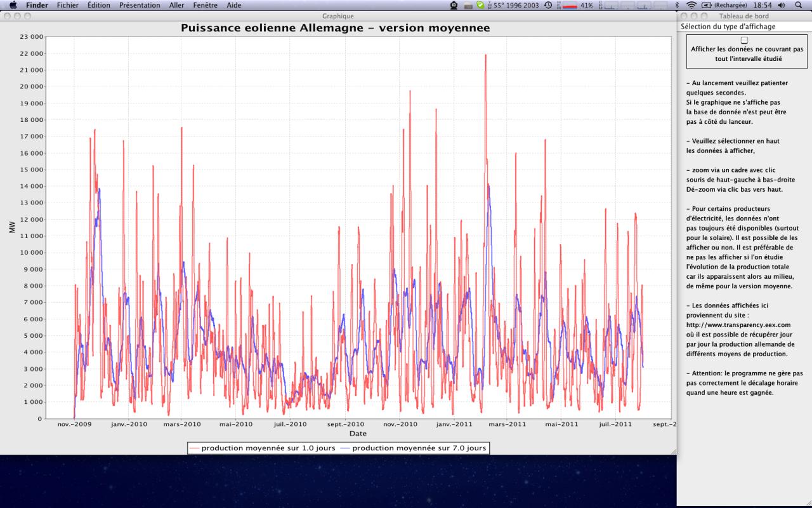Open the volume speaker menu icon
Screen dimensions: 812x508
point(781,5)
